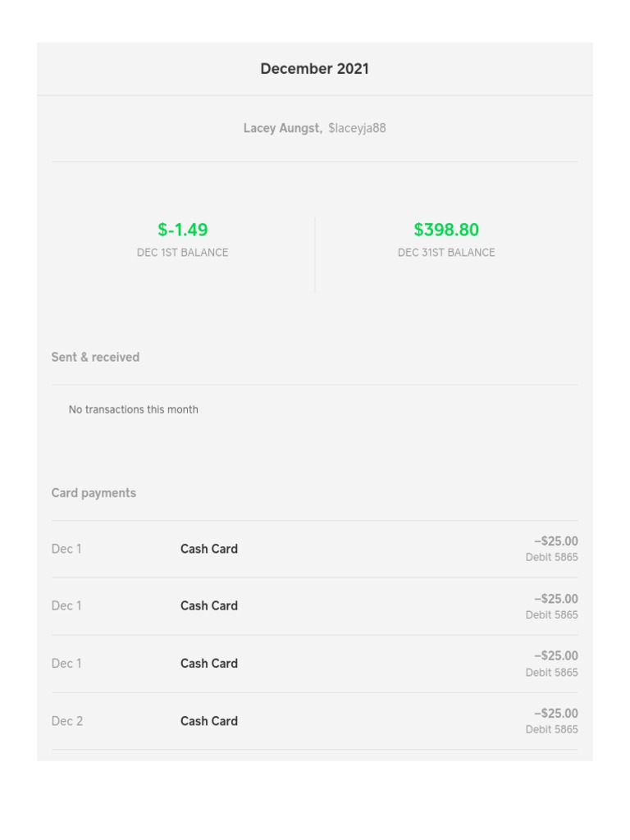Select the Sent & received section heading
Screen dimensions: 630x840
[x=95, y=357]
